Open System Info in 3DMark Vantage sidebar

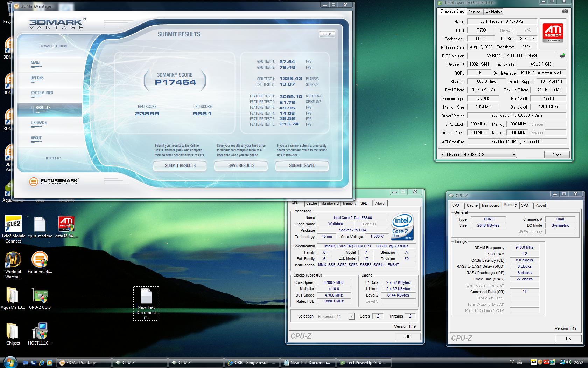tap(42, 93)
